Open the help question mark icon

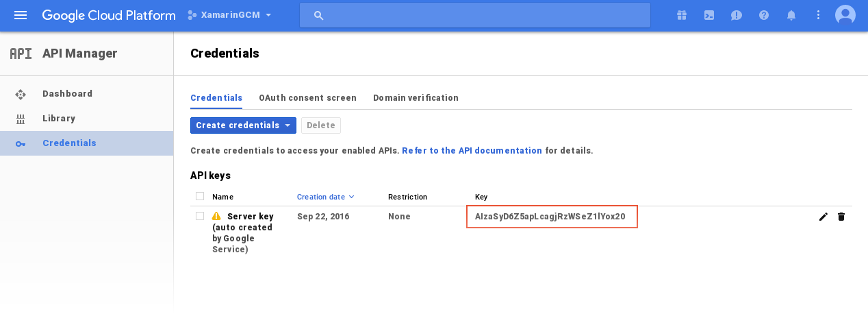[764, 15]
